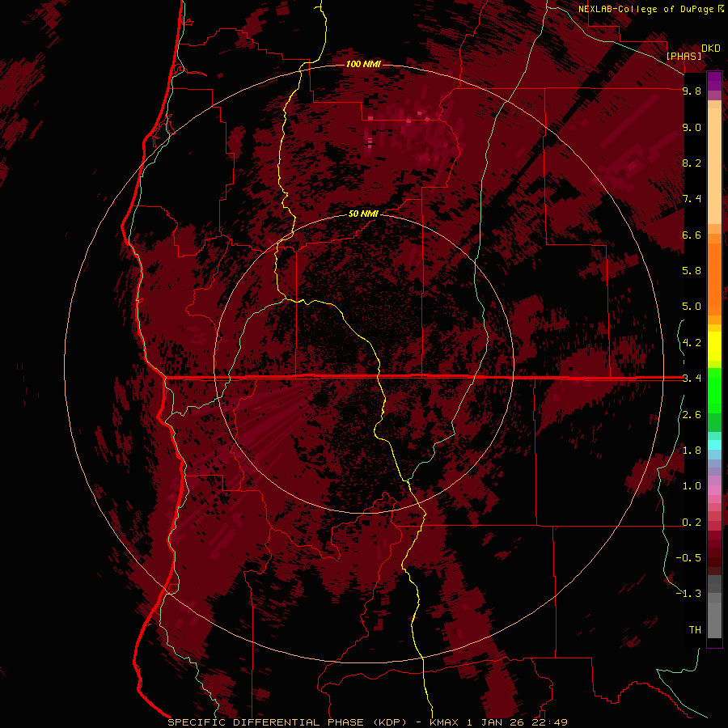Click the TH threshold label on the scale
Screen dimensions: 728x728
point(695,630)
